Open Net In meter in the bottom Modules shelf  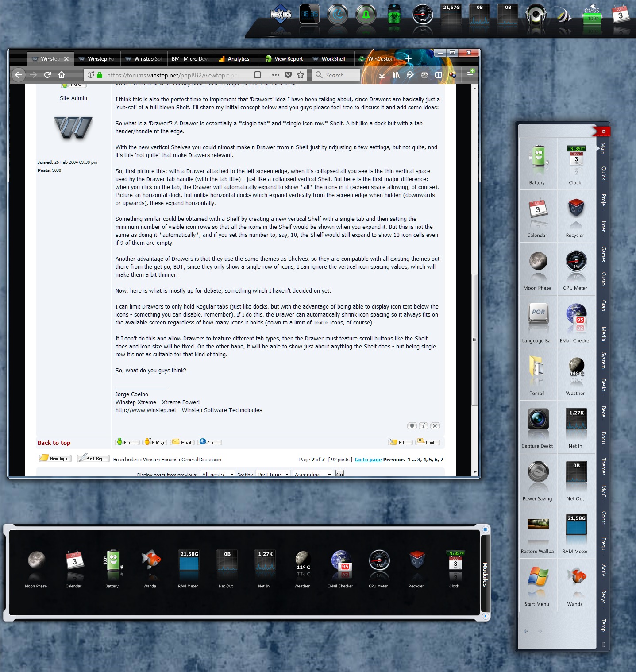(265, 560)
